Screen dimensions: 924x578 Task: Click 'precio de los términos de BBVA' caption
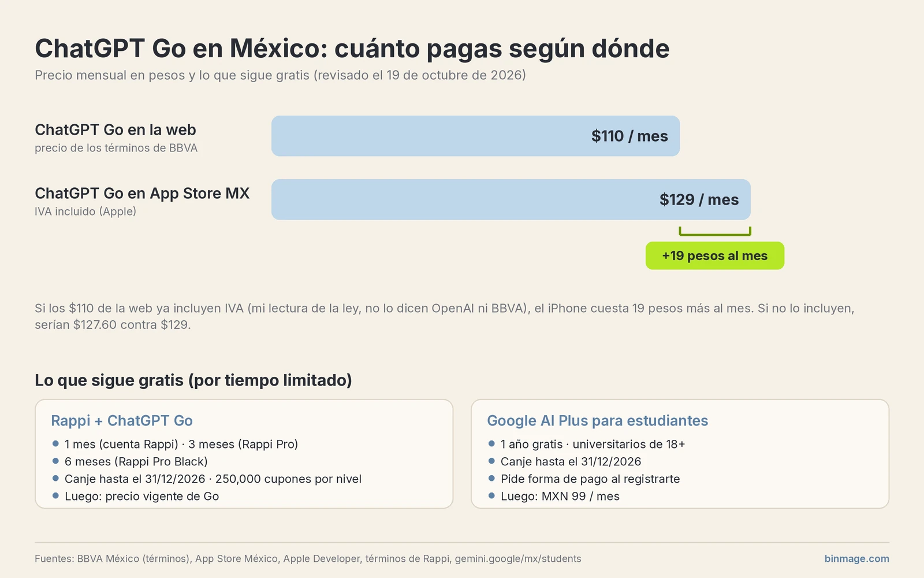(116, 148)
